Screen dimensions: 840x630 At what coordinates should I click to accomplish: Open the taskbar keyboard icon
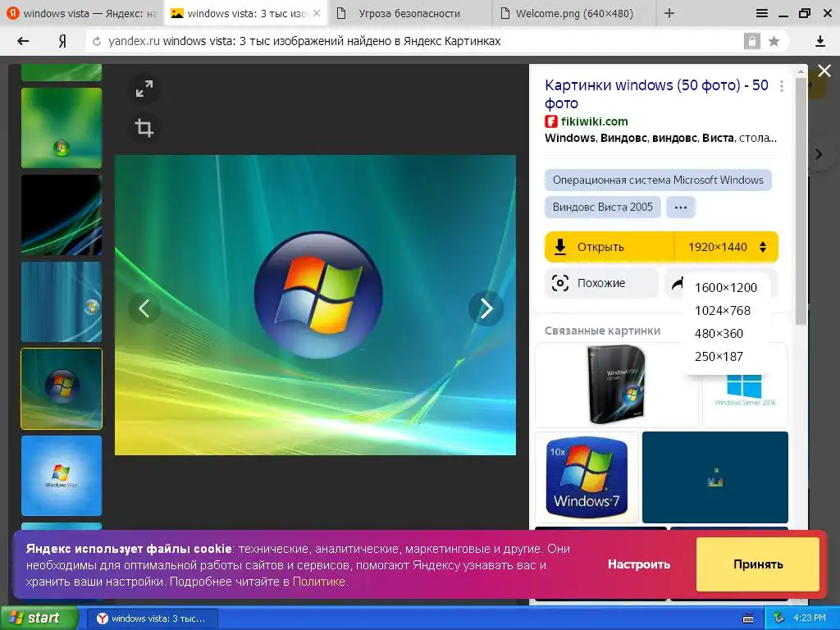pyautogui.click(x=748, y=619)
